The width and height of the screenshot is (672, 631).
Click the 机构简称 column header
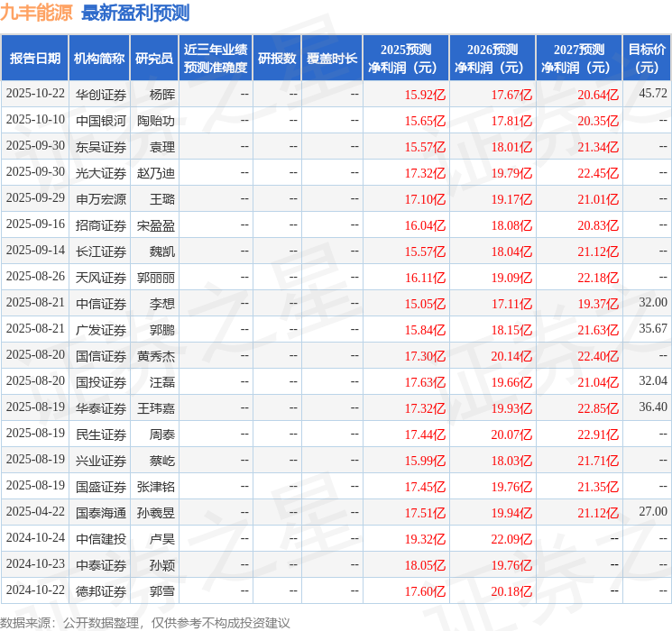pos(99,59)
